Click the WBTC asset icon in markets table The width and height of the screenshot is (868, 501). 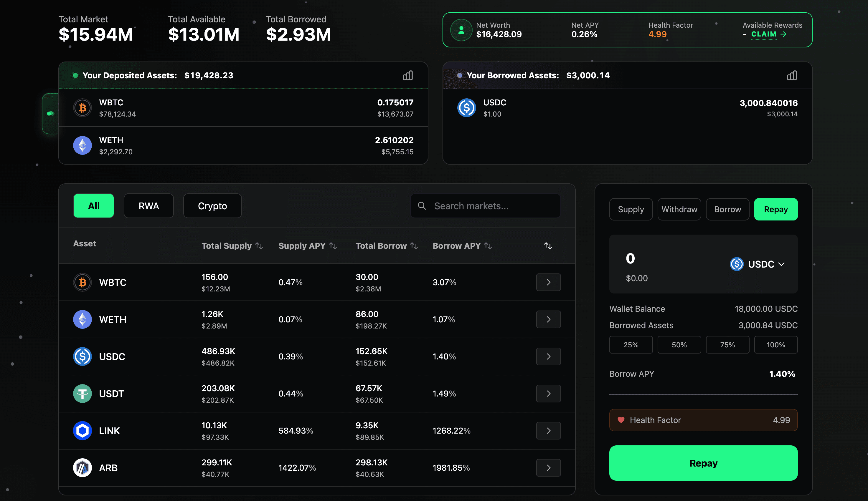click(82, 282)
